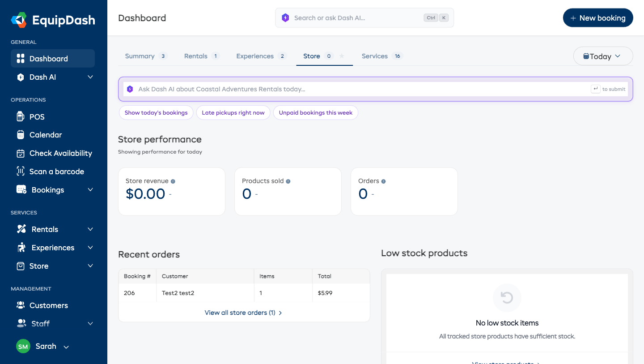Click the Dash AI icon in ask field
Image resolution: width=644 pixels, height=364 pixels.
(130, 89)
